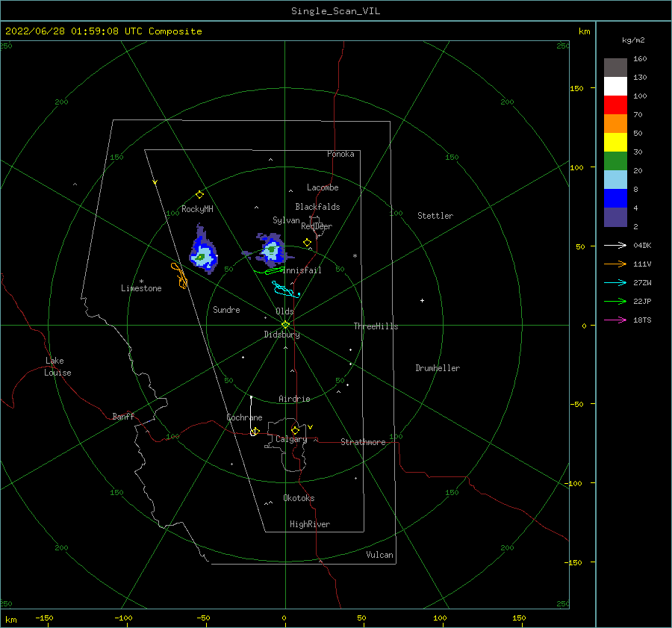Click the Blackfalds city label
The width and height of the screenshot is (672, 628).
pos(317,207)
